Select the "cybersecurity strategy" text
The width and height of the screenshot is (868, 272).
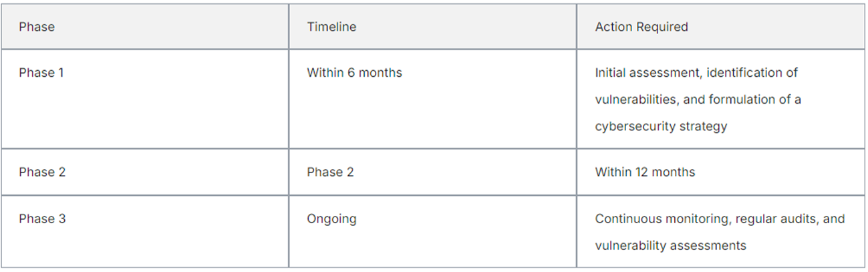(x=660, y=126)
